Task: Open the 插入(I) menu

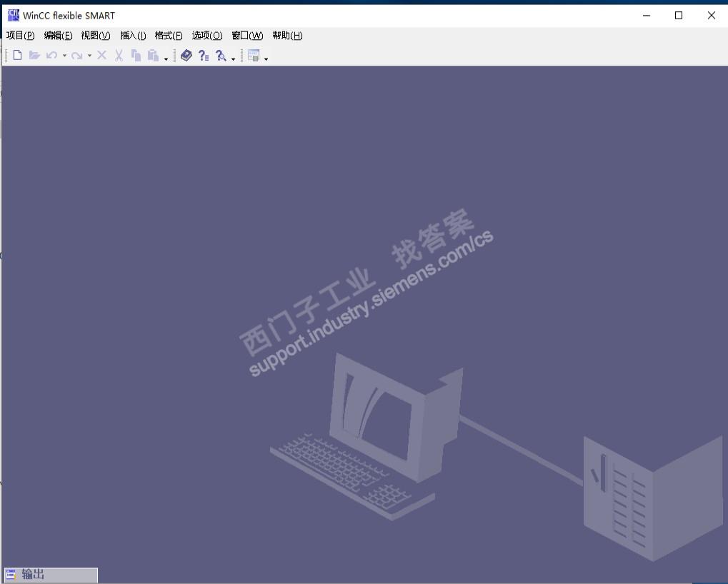Action: pos(133,35)
